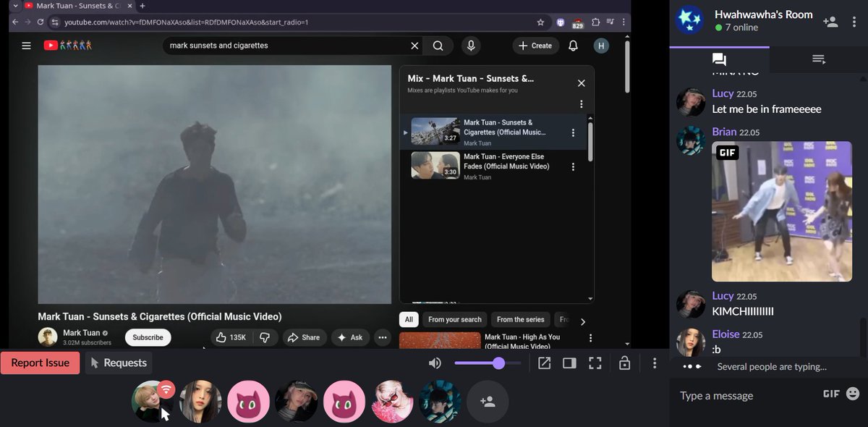The height and width of the screenshot is (427, 868).
Task: Open a new browser tab
Action: pyautogui.click(x=142, y=6)
